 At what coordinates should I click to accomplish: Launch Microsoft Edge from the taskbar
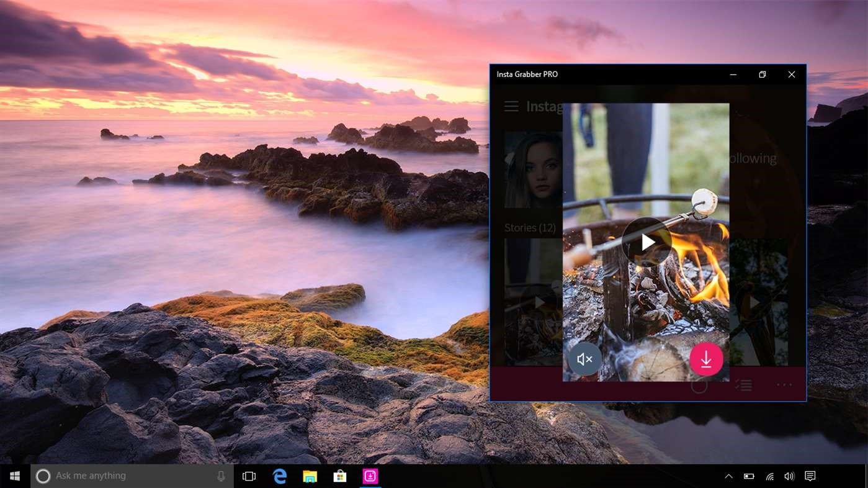(x=280, y=476)
